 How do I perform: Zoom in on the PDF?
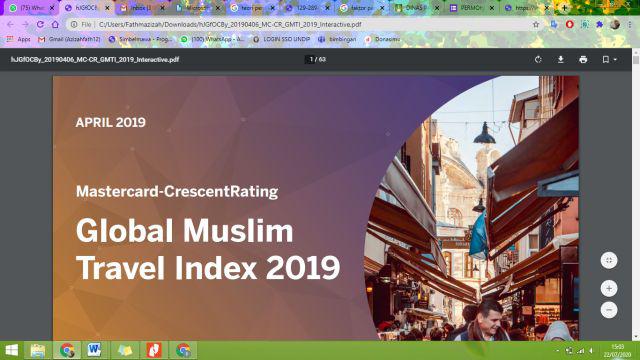coord(609,289)
